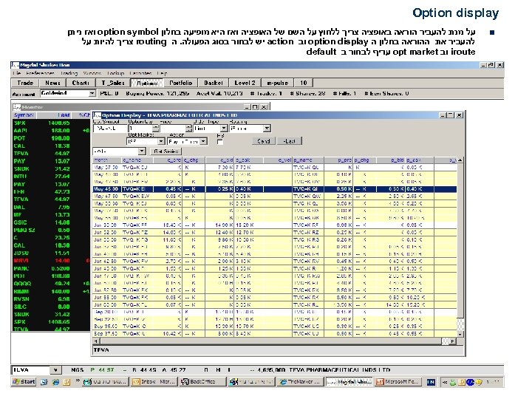
Task: Click the T_Sales toolbar button
Action: click(112, 83)
